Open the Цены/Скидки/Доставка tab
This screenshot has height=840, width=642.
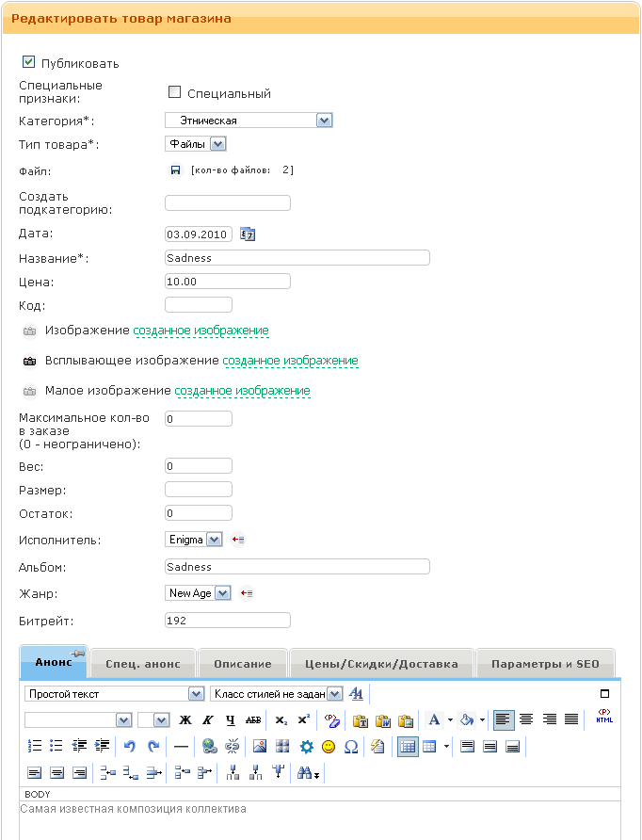coord(380,664)
